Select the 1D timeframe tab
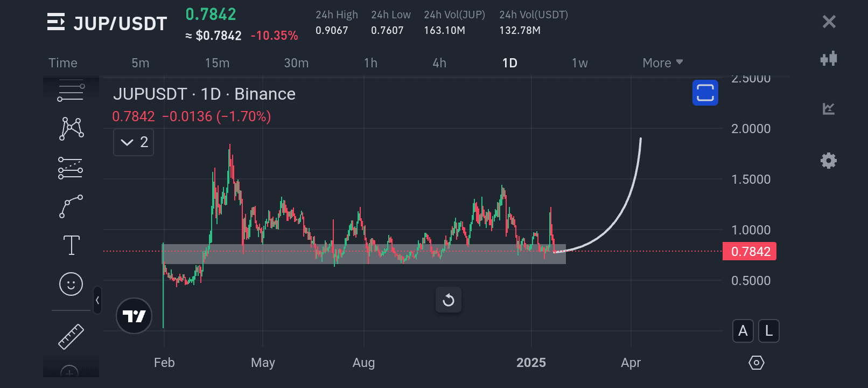The width and height of the screenshot is (868, 388). click(x=510, y=63)
